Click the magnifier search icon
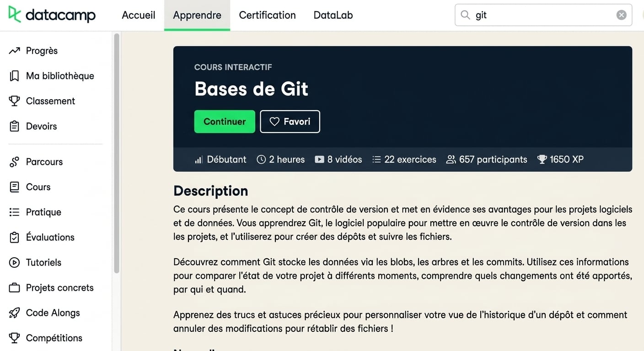Image resolution: width=644 pixels, height=351 pixels. click(465, 15)
